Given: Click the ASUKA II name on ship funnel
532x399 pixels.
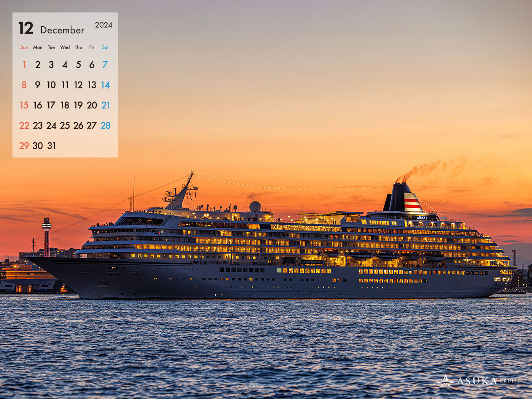Looking at the screenshot, I should click(422, 218).
